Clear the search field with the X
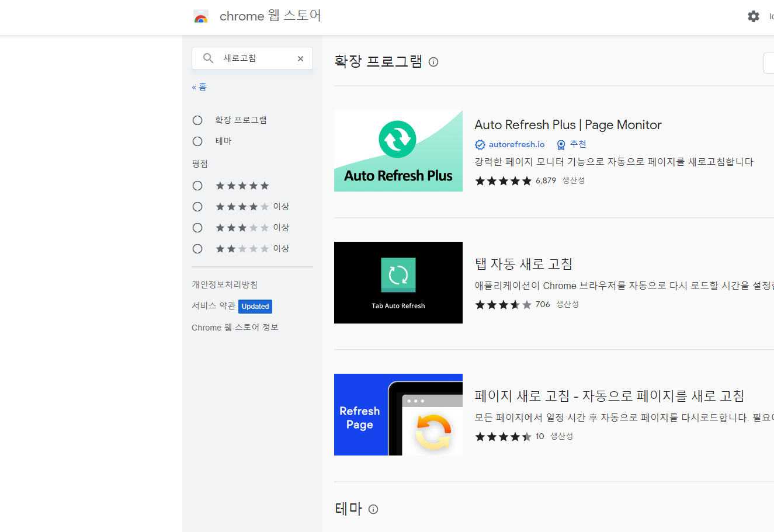 (300, 58)
